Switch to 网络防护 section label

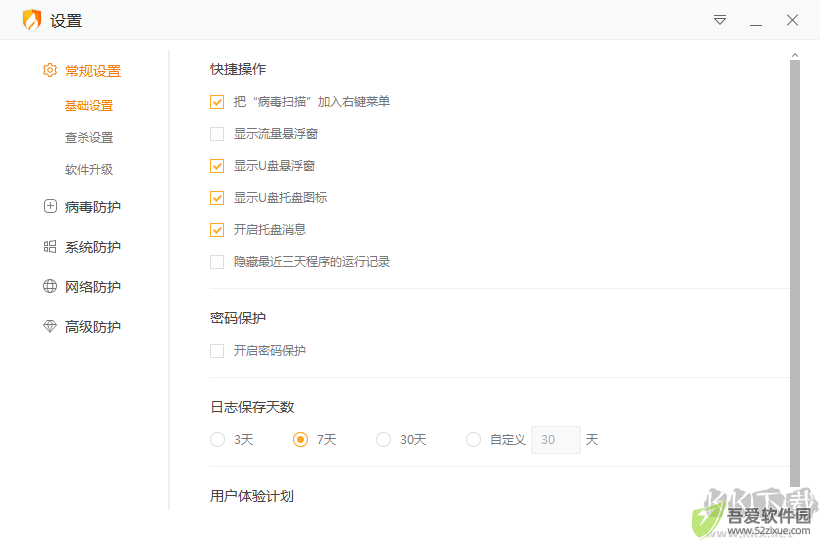pyautogui.click(x=93, y=286)
